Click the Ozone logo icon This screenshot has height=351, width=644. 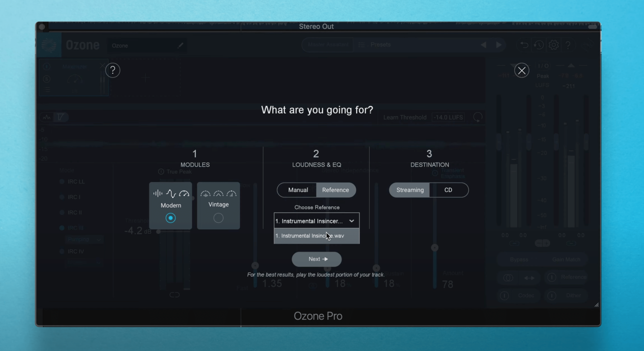tap(49, 45)
